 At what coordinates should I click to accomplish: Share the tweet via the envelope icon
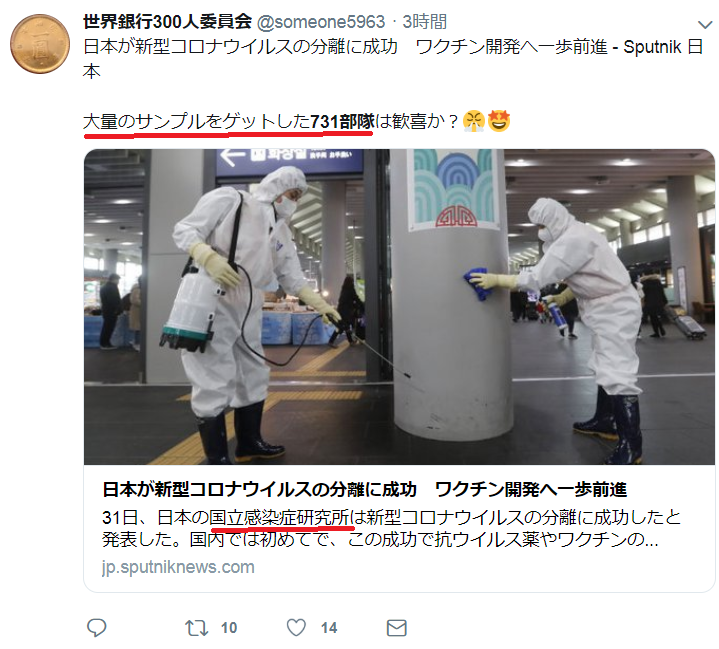(397, 628)
